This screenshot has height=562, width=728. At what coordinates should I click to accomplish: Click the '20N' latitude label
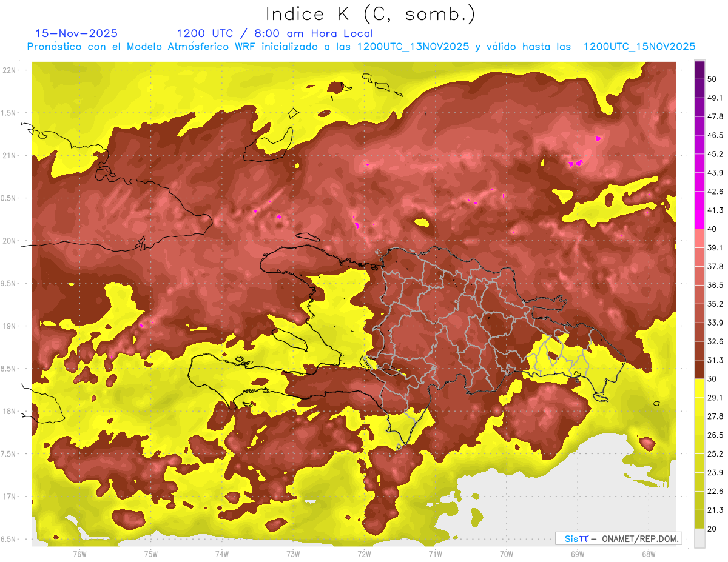[x=10, y=241]
